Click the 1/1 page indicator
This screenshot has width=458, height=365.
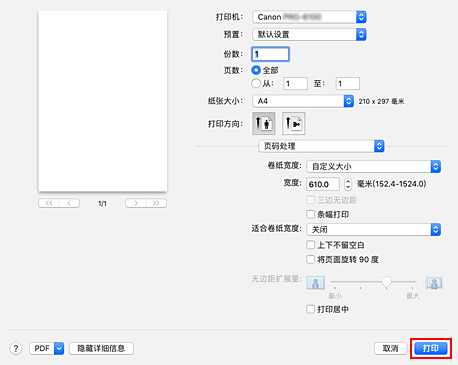pos(102,203)
